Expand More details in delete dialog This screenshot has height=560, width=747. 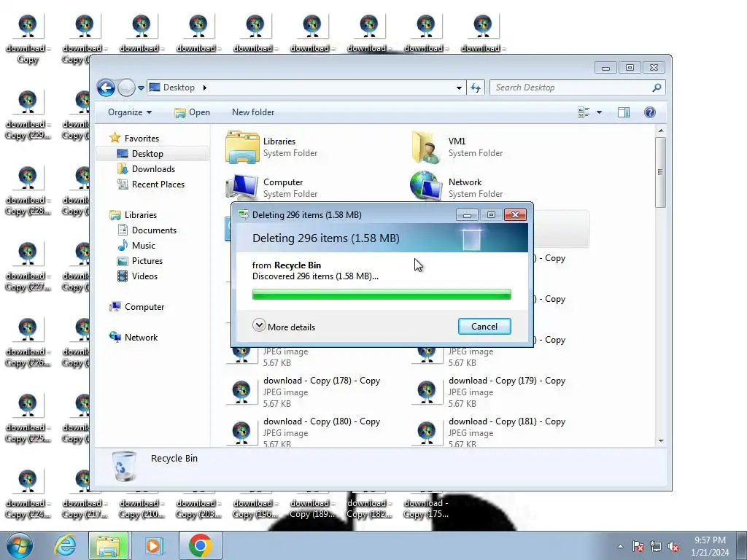click(x=284, y=326)
